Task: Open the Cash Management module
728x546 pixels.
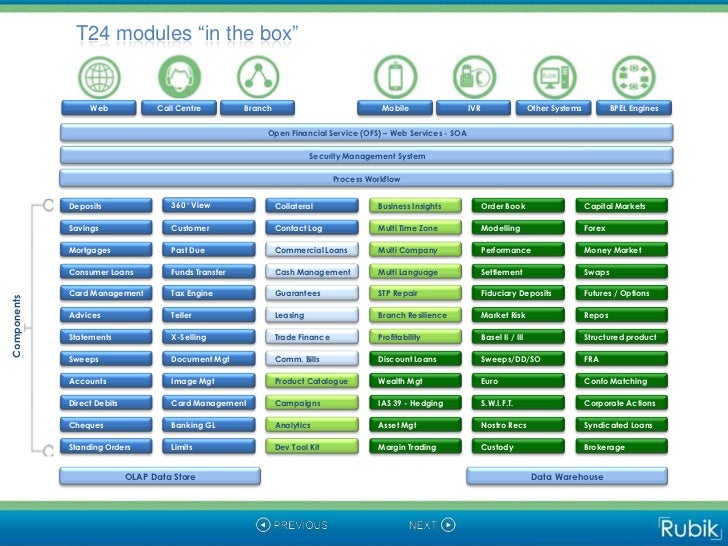Action: pos(312,272)
